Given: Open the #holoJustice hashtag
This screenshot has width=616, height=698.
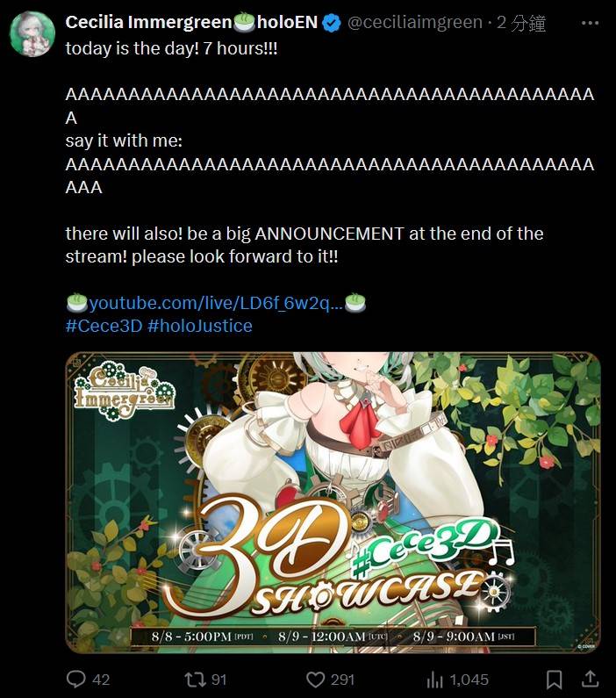Looking at the screenshot, I should 200,326.
